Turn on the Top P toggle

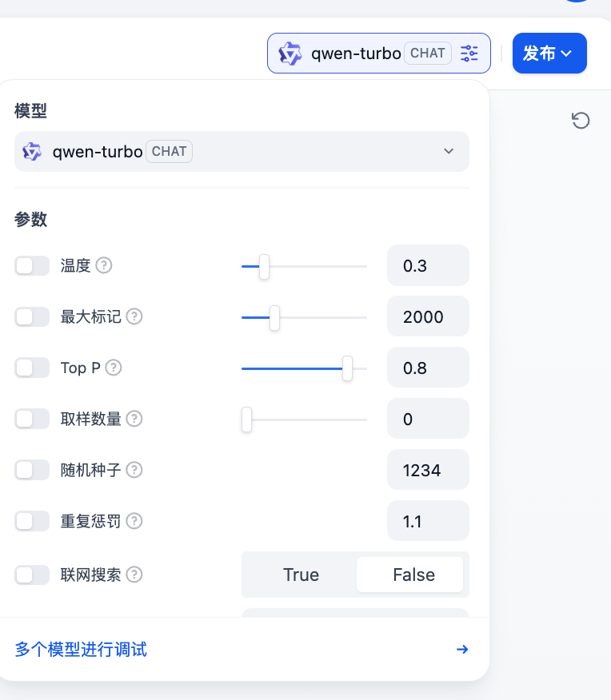(32, 368)
